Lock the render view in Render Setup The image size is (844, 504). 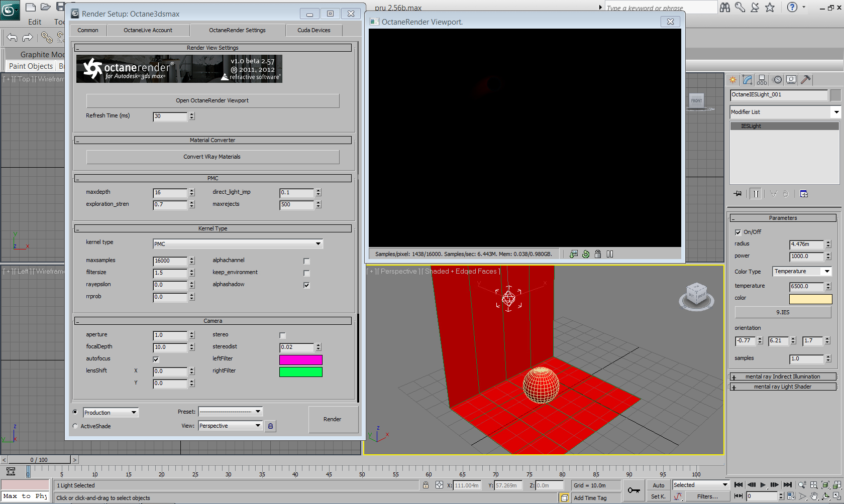pos(270,426)
